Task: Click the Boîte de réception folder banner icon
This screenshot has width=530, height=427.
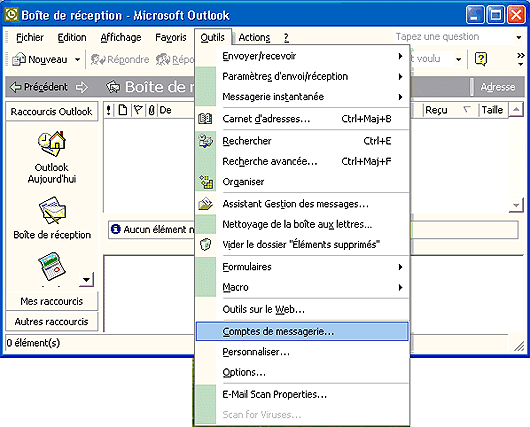Action: 113,87
